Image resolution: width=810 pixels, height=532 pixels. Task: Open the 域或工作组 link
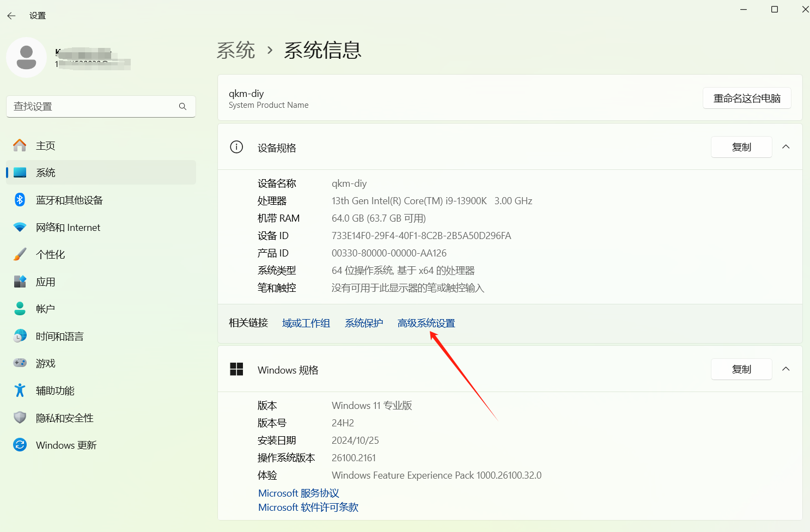306,323
